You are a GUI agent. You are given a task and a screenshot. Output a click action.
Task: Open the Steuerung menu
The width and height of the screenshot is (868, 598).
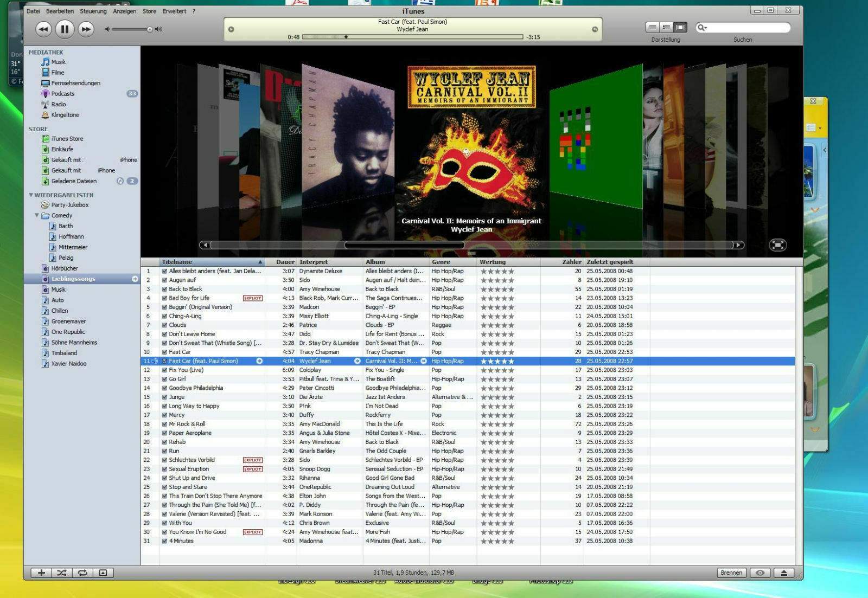[x=93, y=11]
